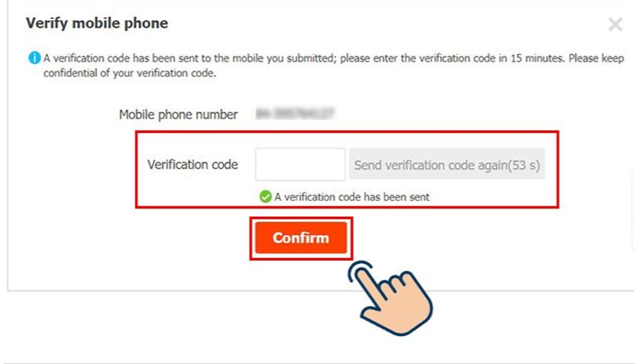
Task: Click the pointing hand cursor illustration
Action: pyautogui.click(x=390, y=298)
